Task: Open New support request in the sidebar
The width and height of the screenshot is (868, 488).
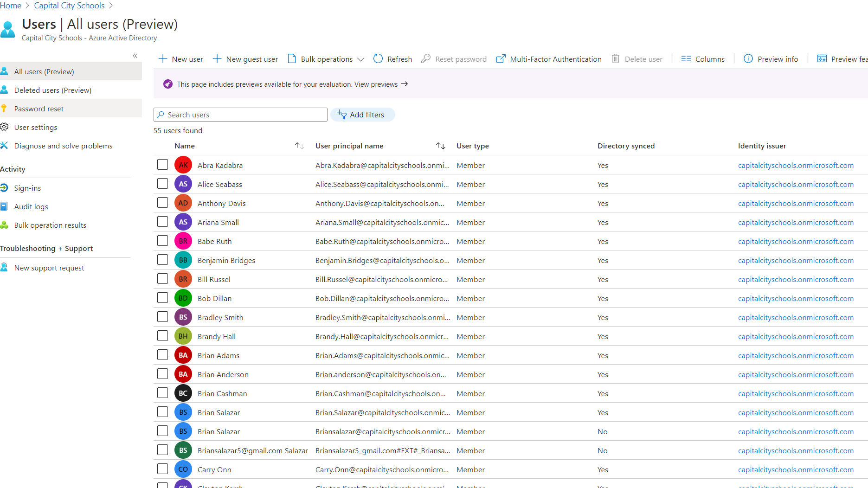Action: tap(71, 268)
